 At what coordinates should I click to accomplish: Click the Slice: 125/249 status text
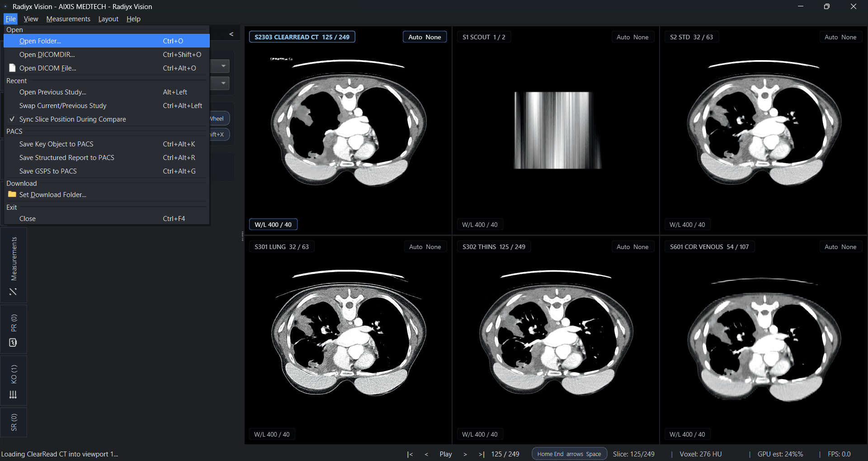(634, 454)
